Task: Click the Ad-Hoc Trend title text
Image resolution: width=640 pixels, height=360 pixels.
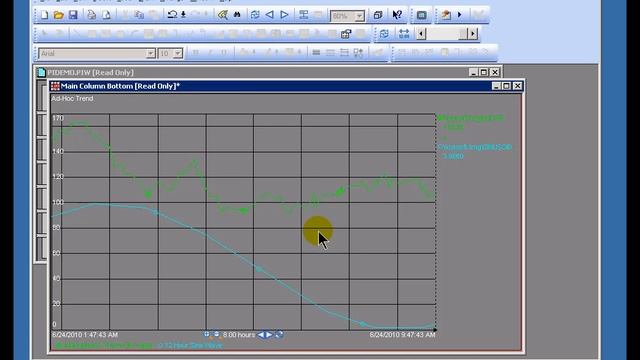Action: click(72, 98)
